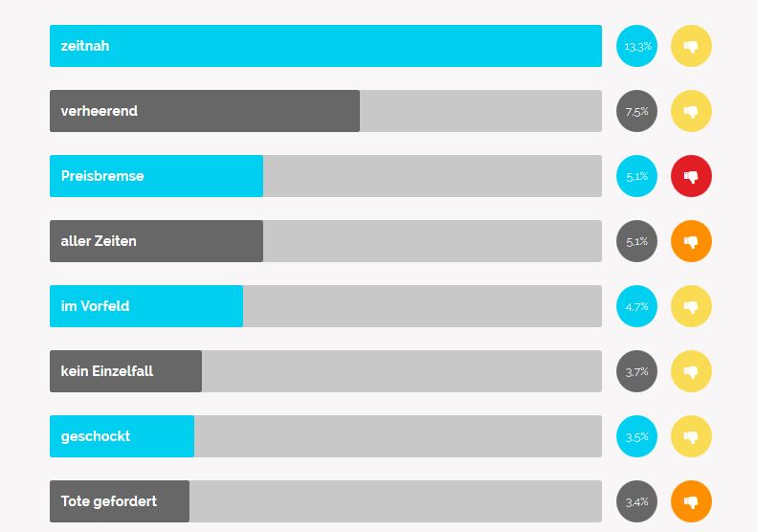This screenshot has height=532, width=757.
Task: Click the yellow thumbs-down beside verheerend
Action: (691, 111)
